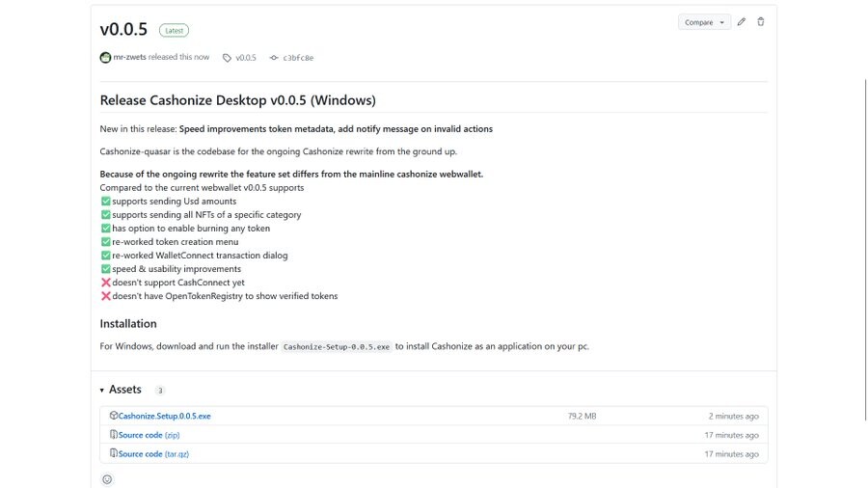Click the page vertical scrollbar
The width and height of the screenshot is (868, 488).
865,249
